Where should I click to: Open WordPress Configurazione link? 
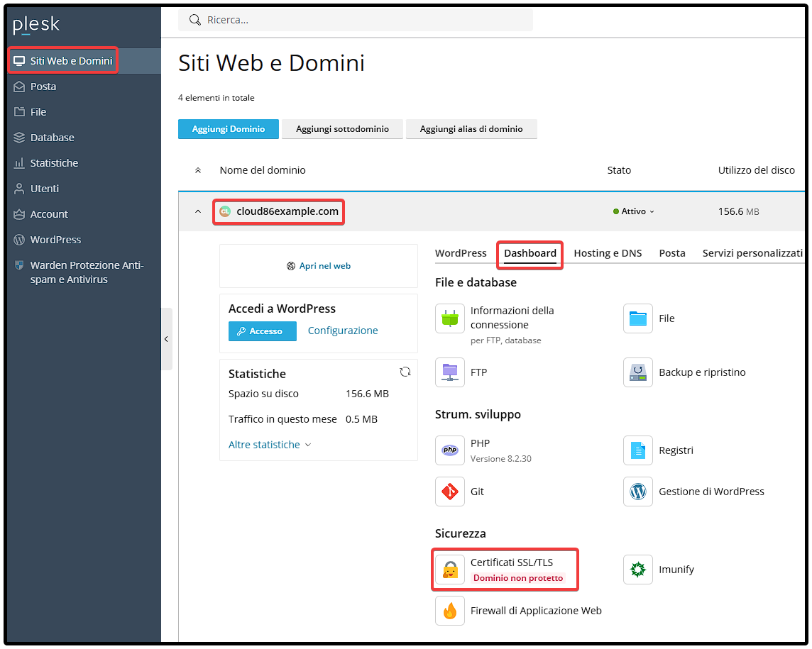[343, 331]
